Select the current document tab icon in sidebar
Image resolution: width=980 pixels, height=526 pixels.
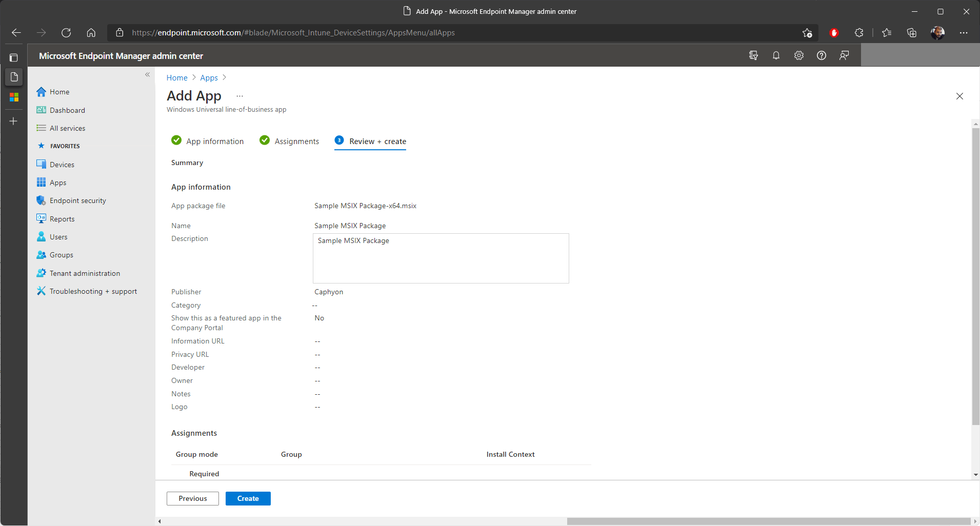coord(14,77)
